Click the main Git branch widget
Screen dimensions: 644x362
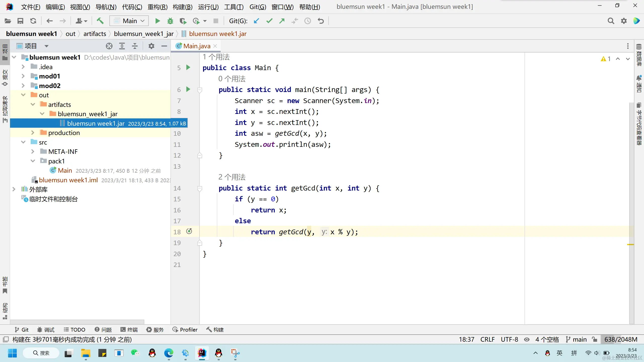click(576, 339)
